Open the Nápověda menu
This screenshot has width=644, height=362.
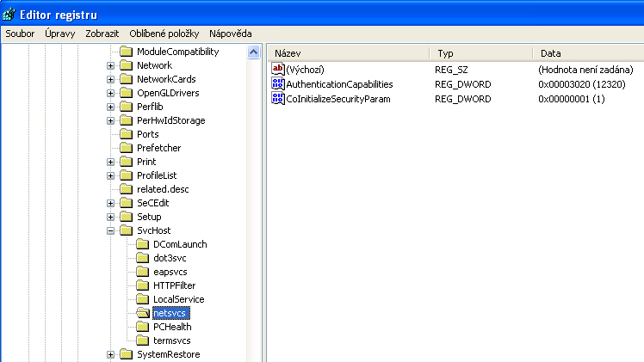pyautogui.click(x=230, y=34)
